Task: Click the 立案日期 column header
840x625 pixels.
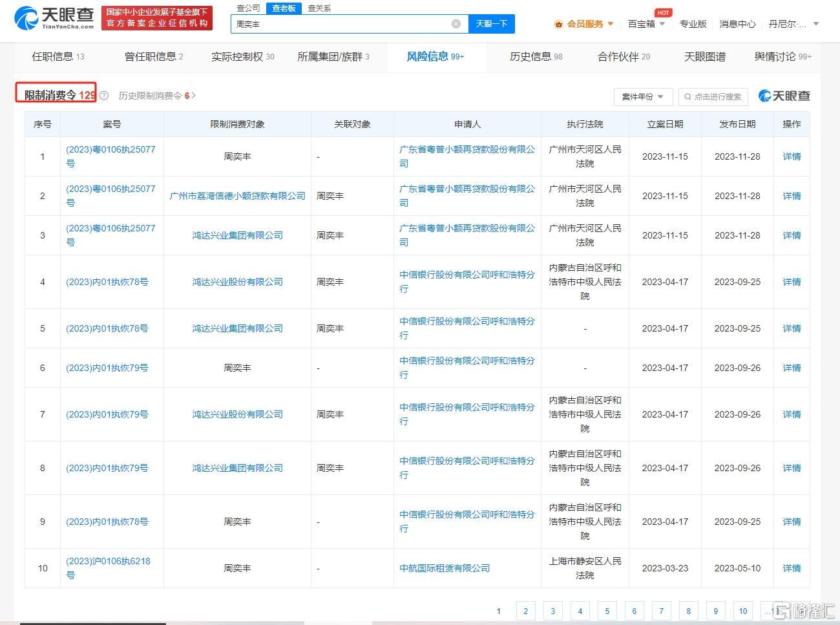Action: coord(665,124)
